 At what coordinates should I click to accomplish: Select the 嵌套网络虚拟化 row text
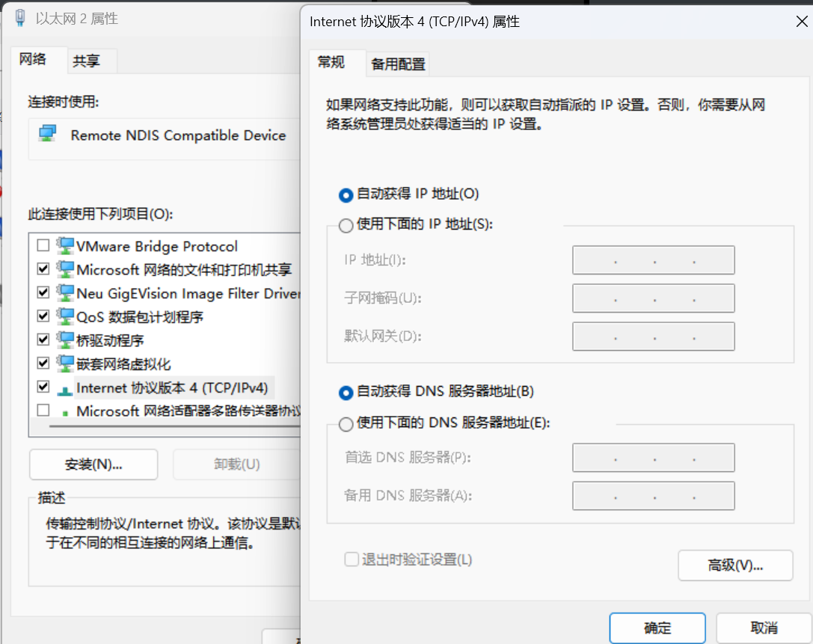tap(123, 364)
